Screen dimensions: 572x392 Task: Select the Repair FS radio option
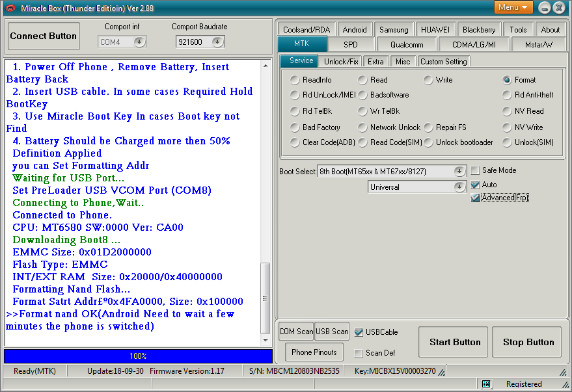pos(428,127)
